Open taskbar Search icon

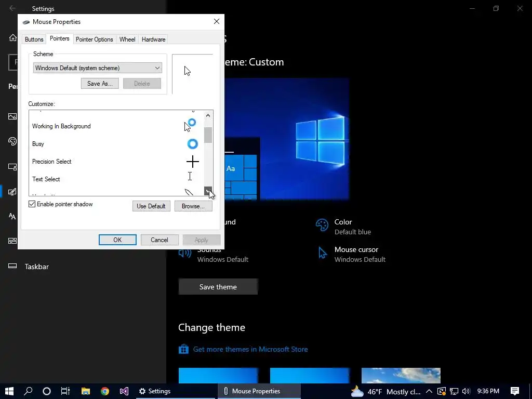(x=28, y=391)
